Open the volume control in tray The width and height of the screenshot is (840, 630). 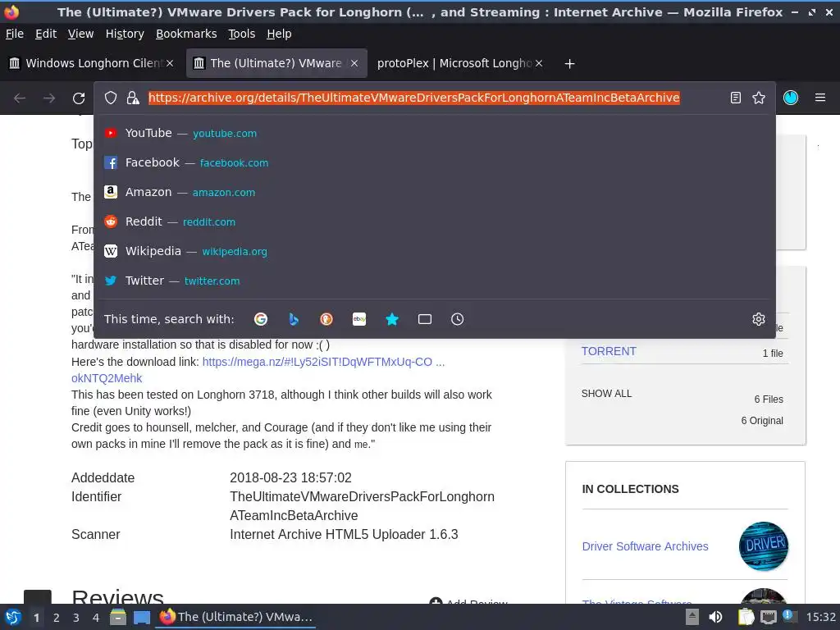point(715,617)
